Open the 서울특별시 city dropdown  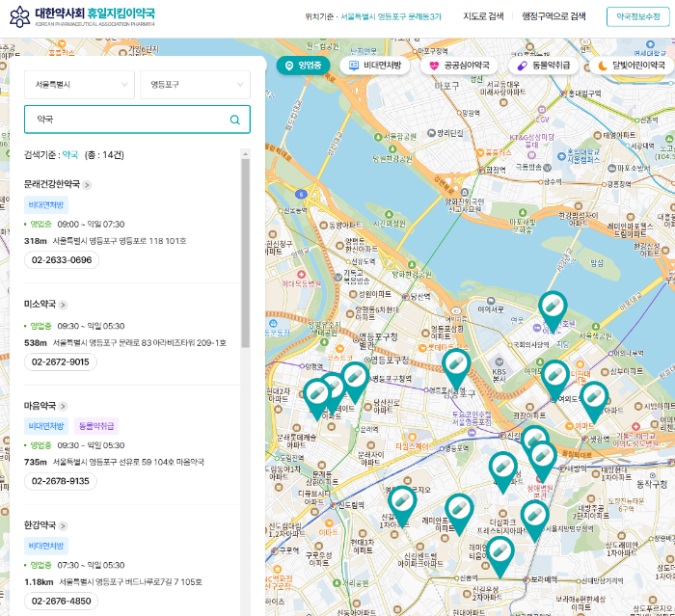pyautogui.click(x=80, y=85)
